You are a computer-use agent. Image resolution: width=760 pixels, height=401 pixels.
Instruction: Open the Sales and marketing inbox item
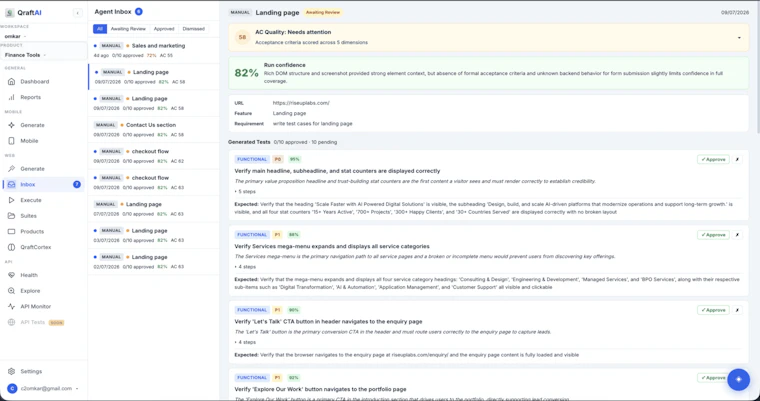pos(154,50)
